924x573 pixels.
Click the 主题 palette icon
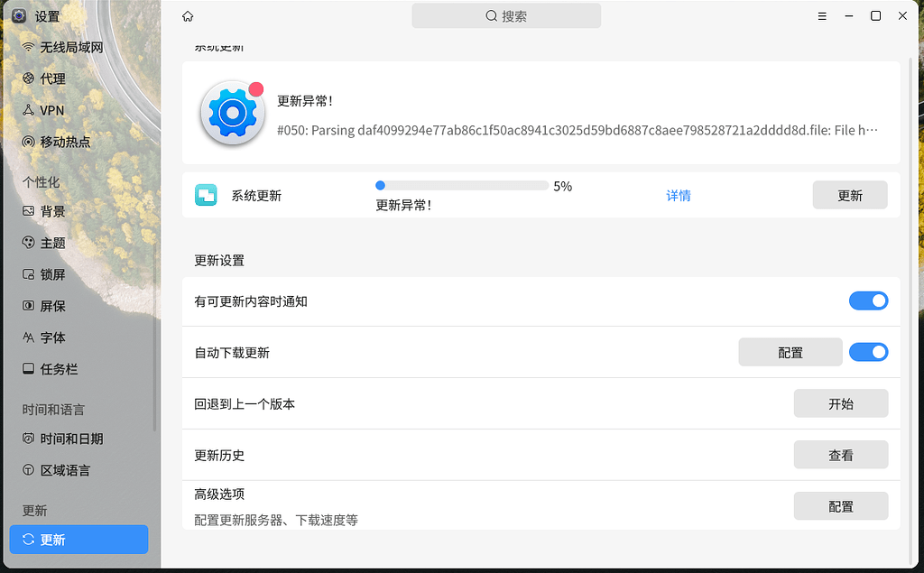tap(28, 243)
